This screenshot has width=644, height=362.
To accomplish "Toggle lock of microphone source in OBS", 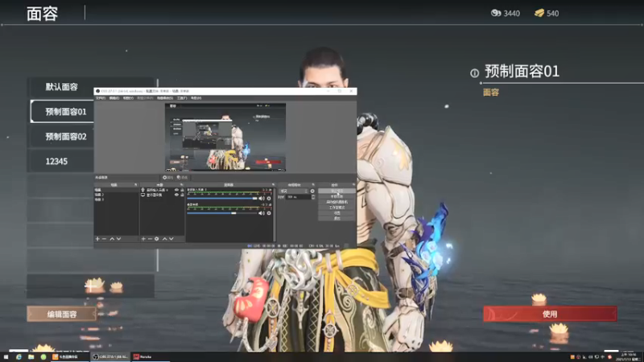I will [182, 190].
